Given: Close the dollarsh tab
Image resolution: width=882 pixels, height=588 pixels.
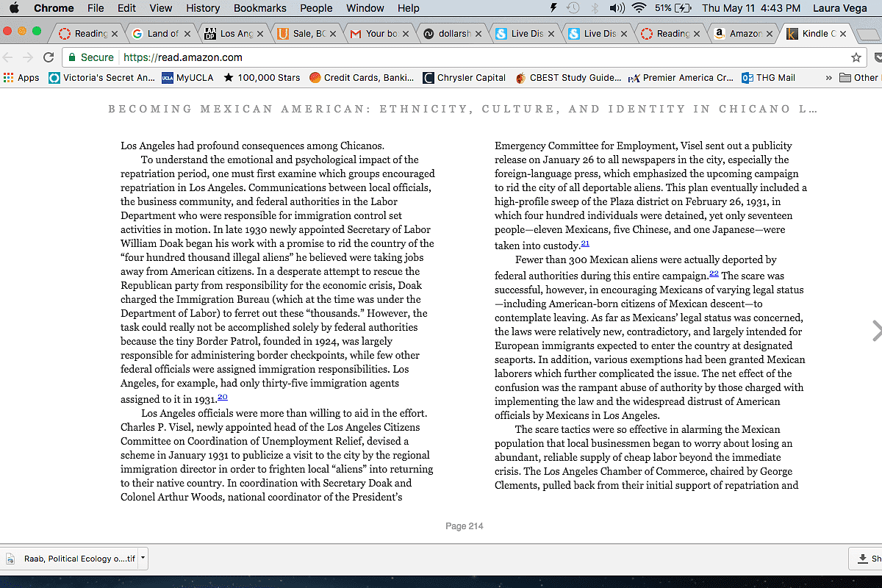Looking at the screenshot, I should coord(479,33).
